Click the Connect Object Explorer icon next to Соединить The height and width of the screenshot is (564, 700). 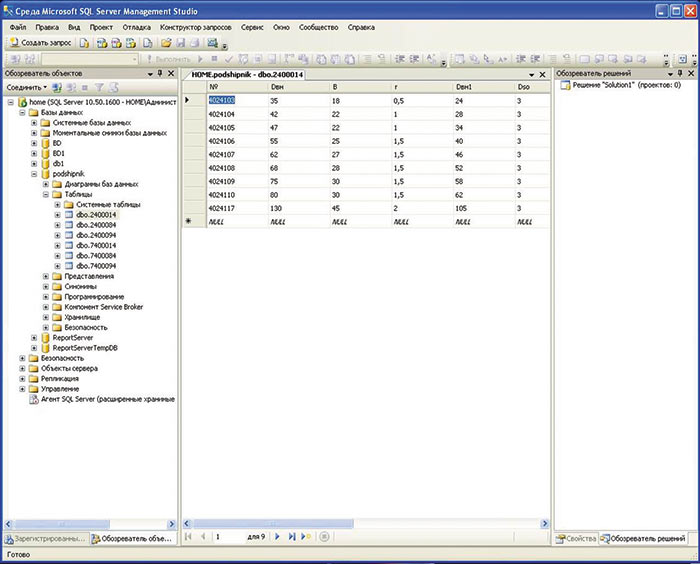tap(57, 88)
